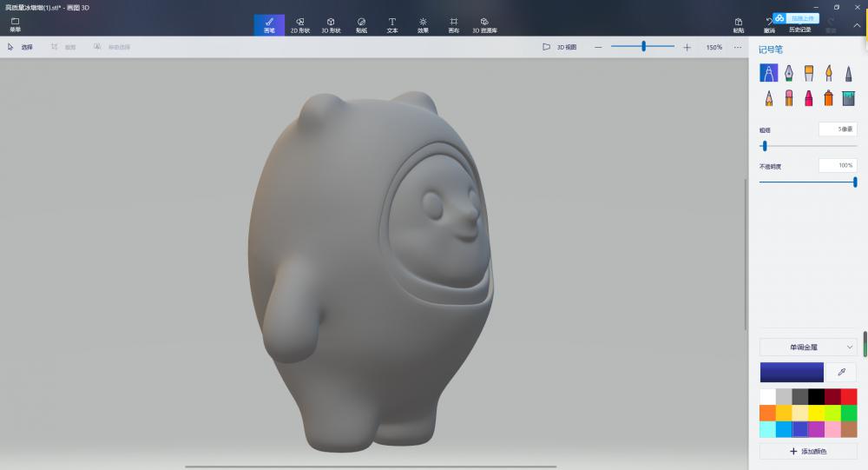This screenshot has width=868, height=470.
Task: Pick the dark gray color swatch
Action: coord(800,397)
